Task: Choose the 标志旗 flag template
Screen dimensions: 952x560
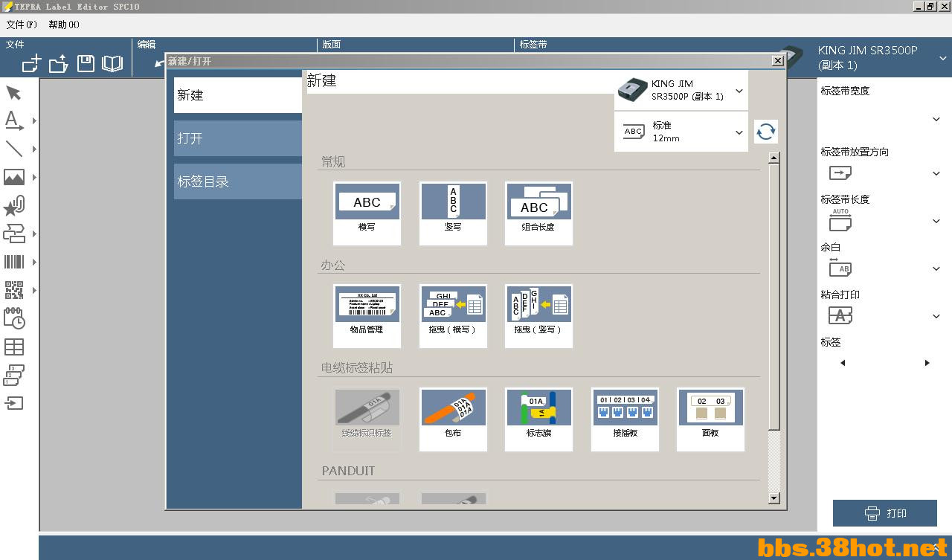Action: point(538,419)
